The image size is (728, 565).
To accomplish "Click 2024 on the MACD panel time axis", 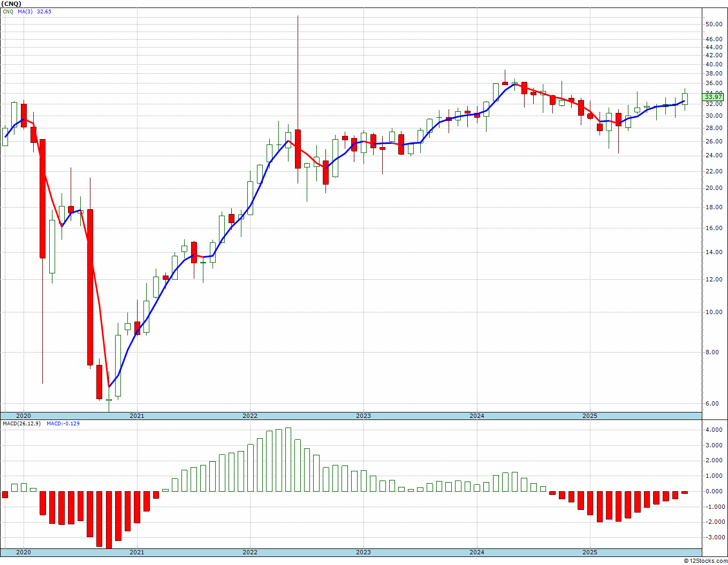I will coord(477,552).
